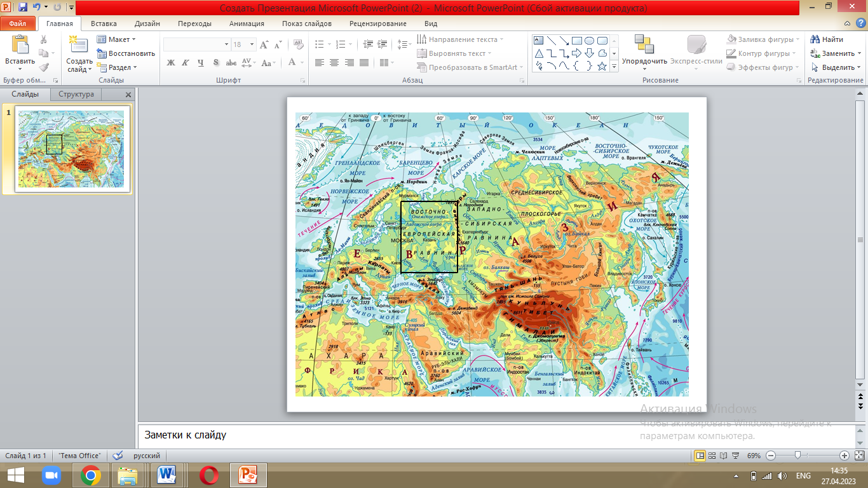Open the Insert (Вставка) ribbon tab
Image resolution: width=868 pixels, height=488 pixels.
click(x=104, y=24)
